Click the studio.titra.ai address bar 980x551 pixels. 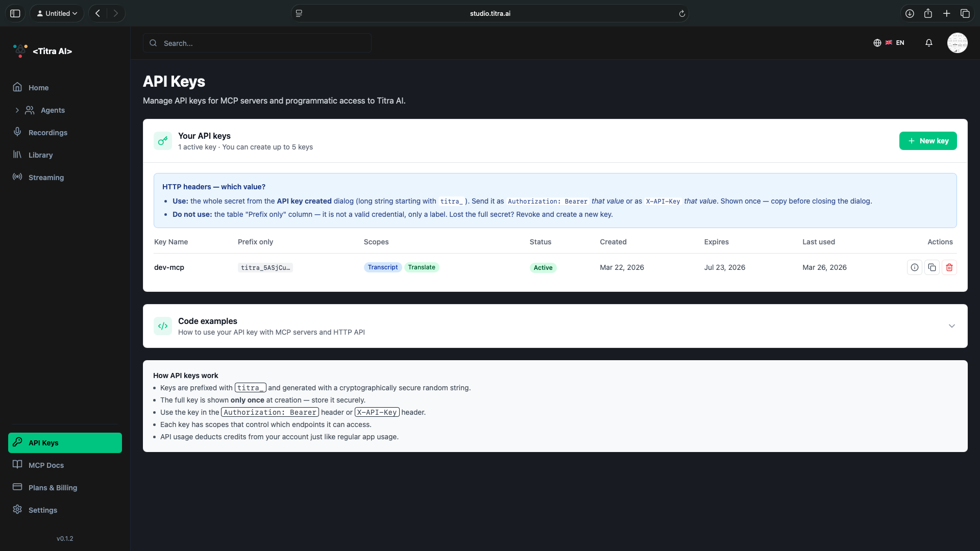coord(490,13)
